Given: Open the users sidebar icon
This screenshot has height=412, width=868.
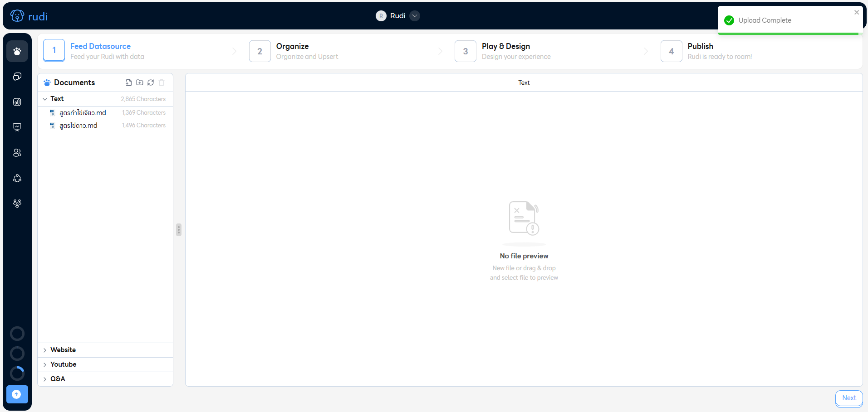Looking at the screenshot, I should [x=17, y=152].
